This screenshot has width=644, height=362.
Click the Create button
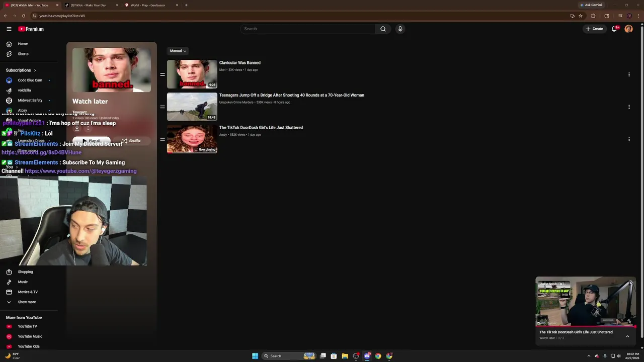594,29
